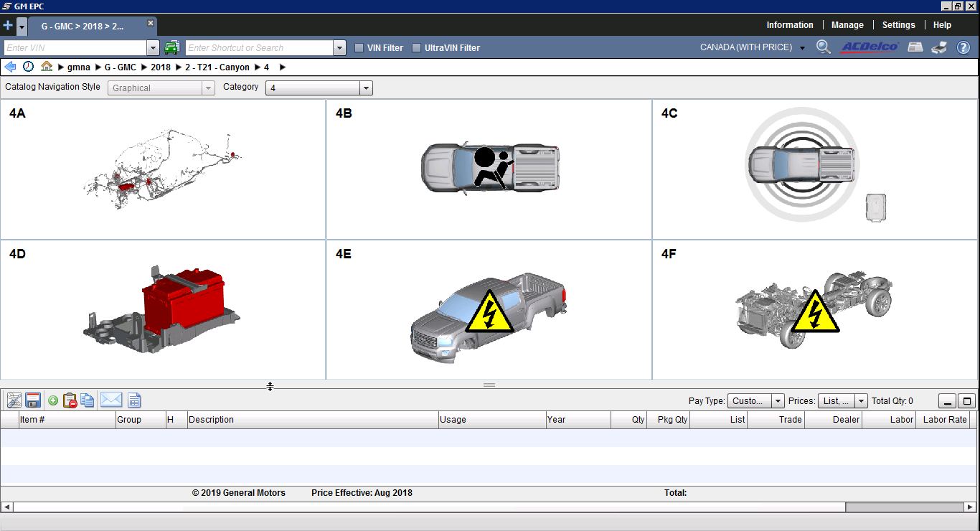Screen dimensions: 980x531
Task: Click the 2018 breadcrumb link
Action: (x=161, y=67)
